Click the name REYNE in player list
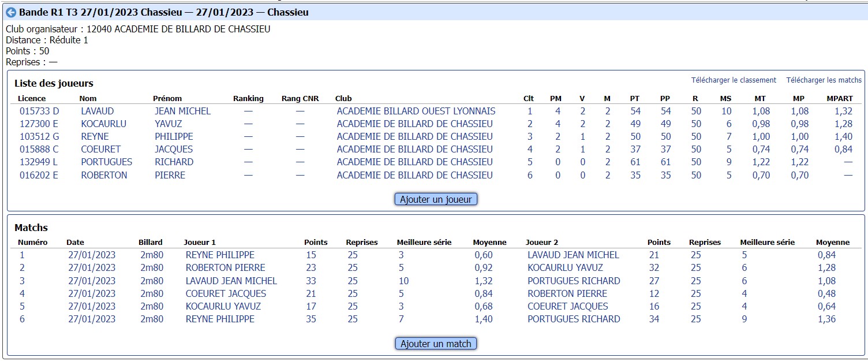The height and width of the screenshot is (361, 868). coord(94,136)
